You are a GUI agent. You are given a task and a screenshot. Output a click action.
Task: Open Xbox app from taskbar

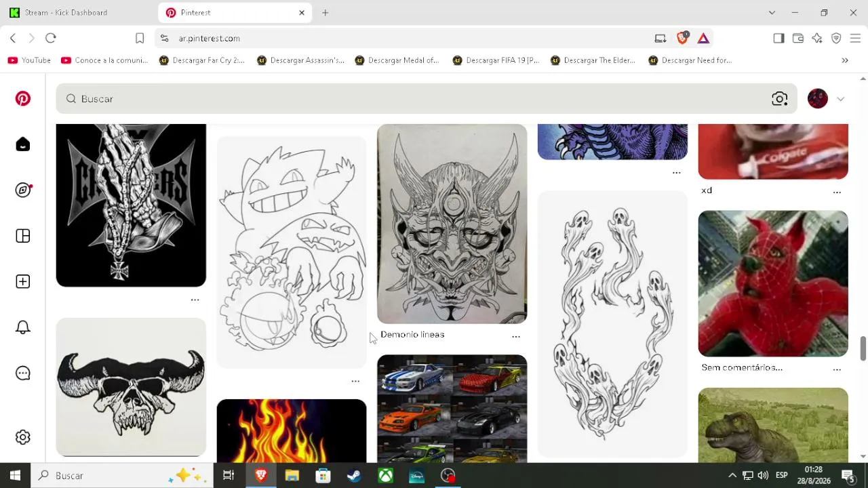point(385,476)
